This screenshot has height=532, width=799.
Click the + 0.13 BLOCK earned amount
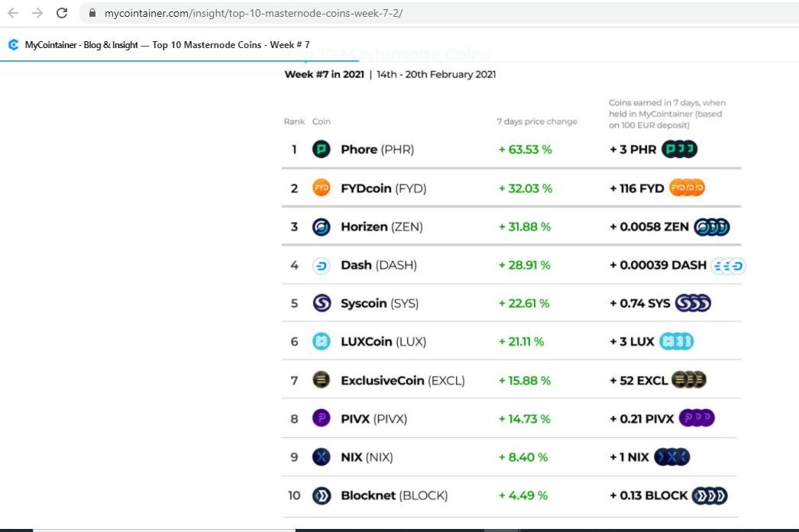coord(649,495)
